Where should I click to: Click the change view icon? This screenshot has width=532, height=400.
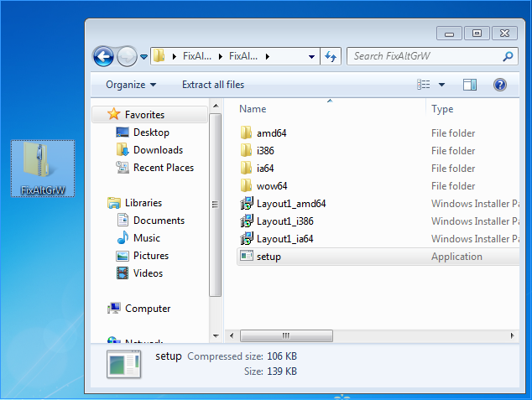click(424, 85)
